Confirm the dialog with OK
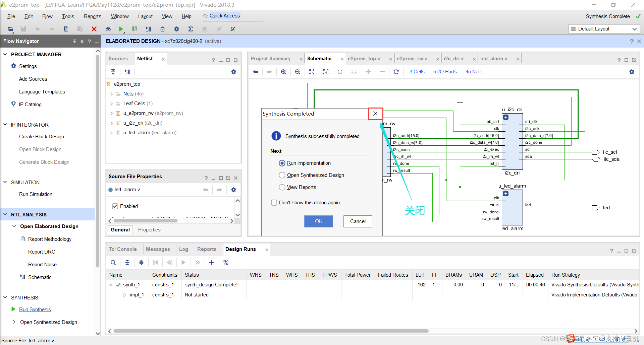Screen dimensions: 644x345 (319, 221)
